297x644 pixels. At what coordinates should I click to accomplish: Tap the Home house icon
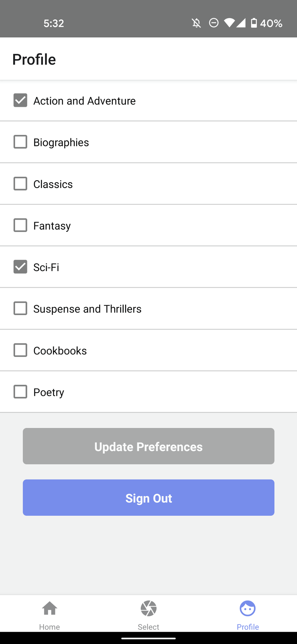[x=50, y=608]
